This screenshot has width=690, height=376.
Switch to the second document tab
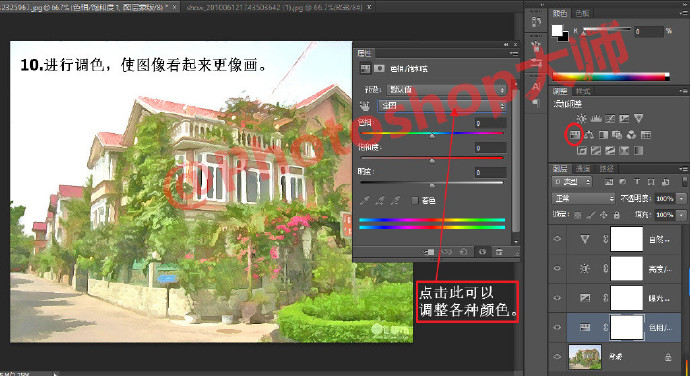[275, 7]
